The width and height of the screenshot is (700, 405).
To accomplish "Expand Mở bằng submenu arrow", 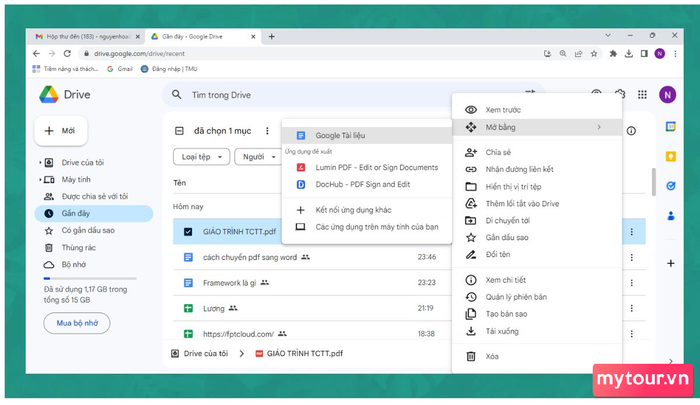I will [x=599, y=127].
